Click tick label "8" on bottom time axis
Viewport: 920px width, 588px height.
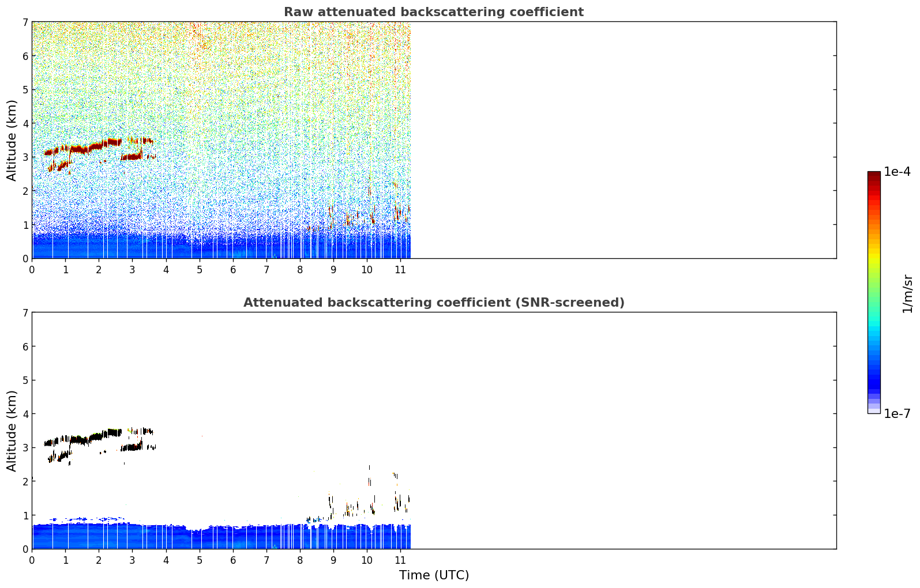300,560
